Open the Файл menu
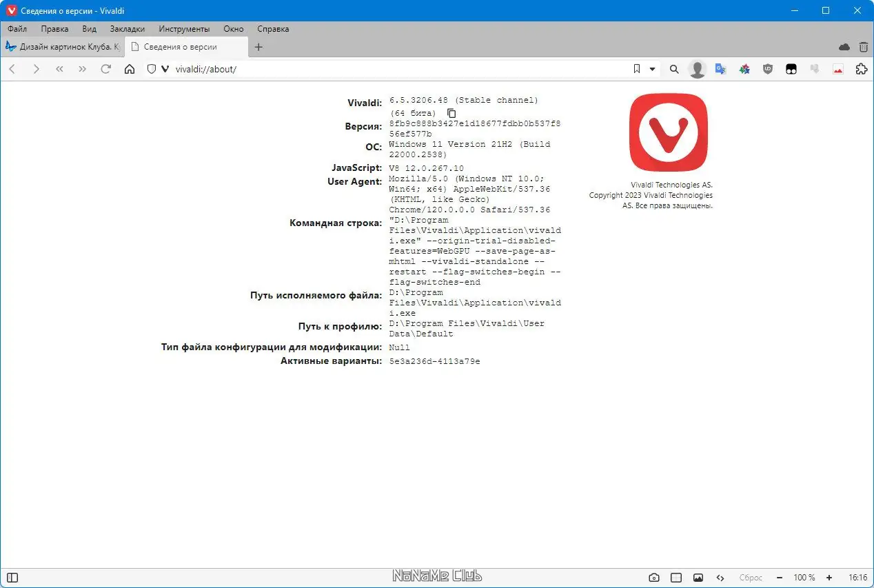 pyautogui.click(x=17, y=29)
